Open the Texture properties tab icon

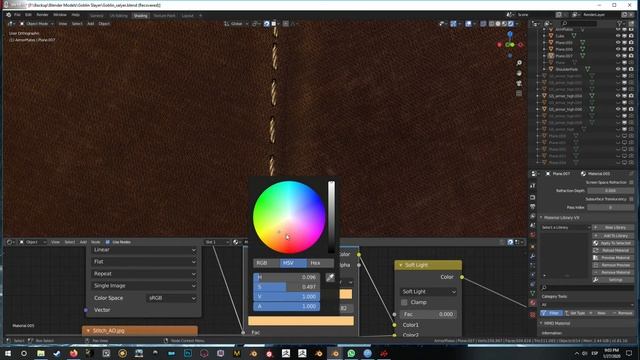(532, 315)
